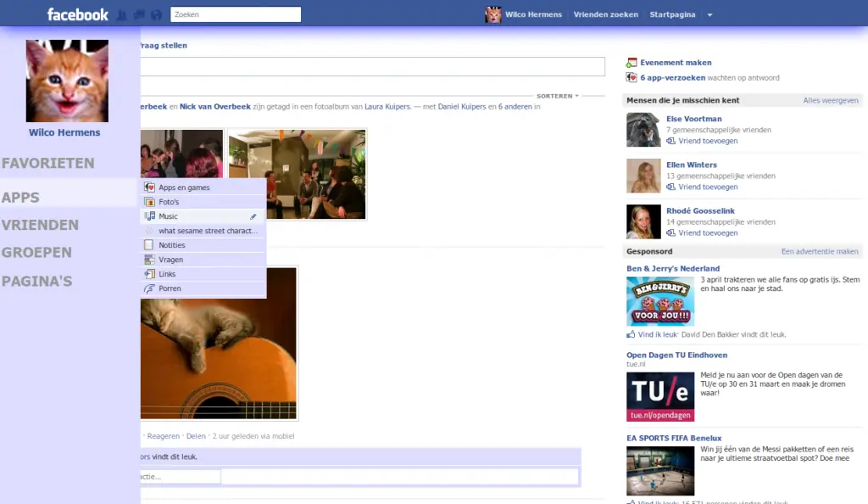This screenshot has width=868, height=504.
Task: Expand the Groepen sidebar section
Action: [36, 252]
